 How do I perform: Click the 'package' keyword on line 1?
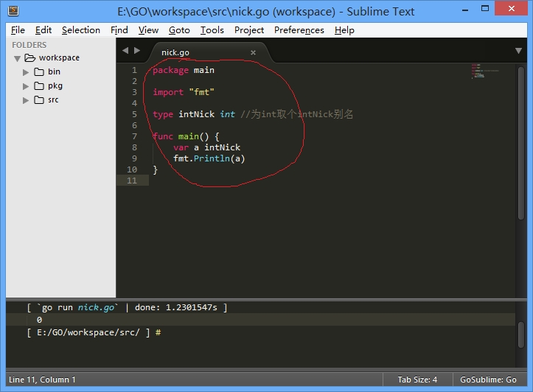tap(170, 70)
